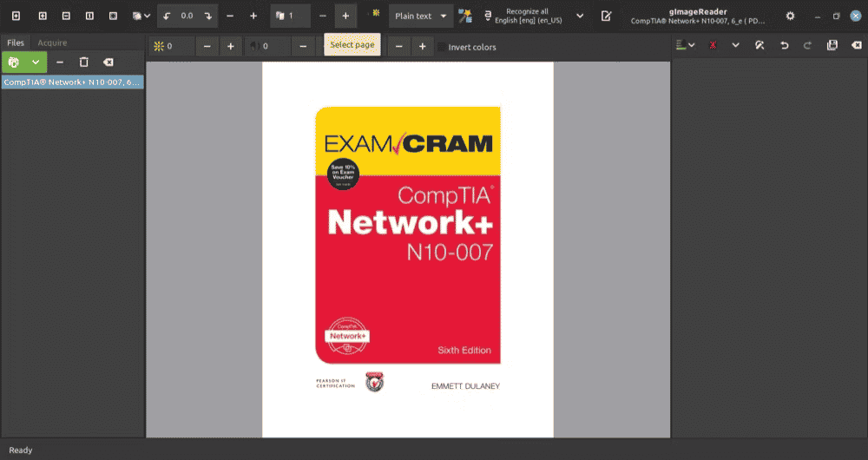Select the CompTIA Network+ N10-007 file
This screenshot has width=868, height=460.
73,82
